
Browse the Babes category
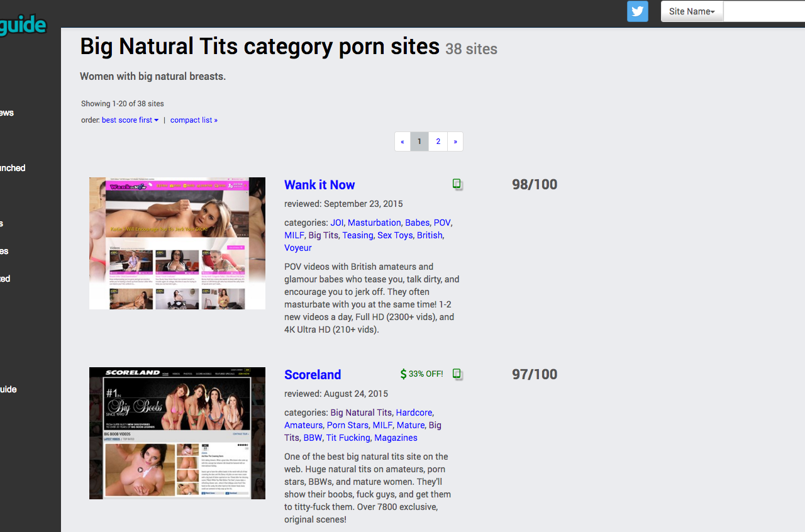[x=418, y=223]
